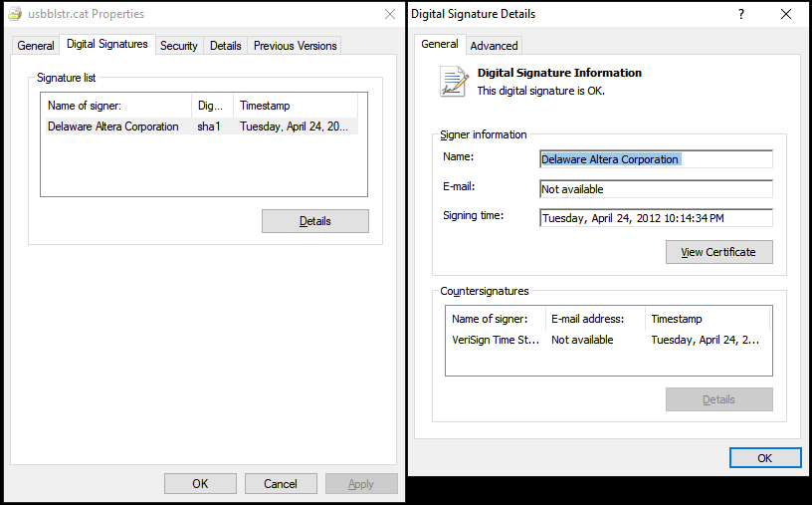Viewport: 812px width, 505px height.
Task: Switch to the Advanced tab
Action: (x=494, y=46)
